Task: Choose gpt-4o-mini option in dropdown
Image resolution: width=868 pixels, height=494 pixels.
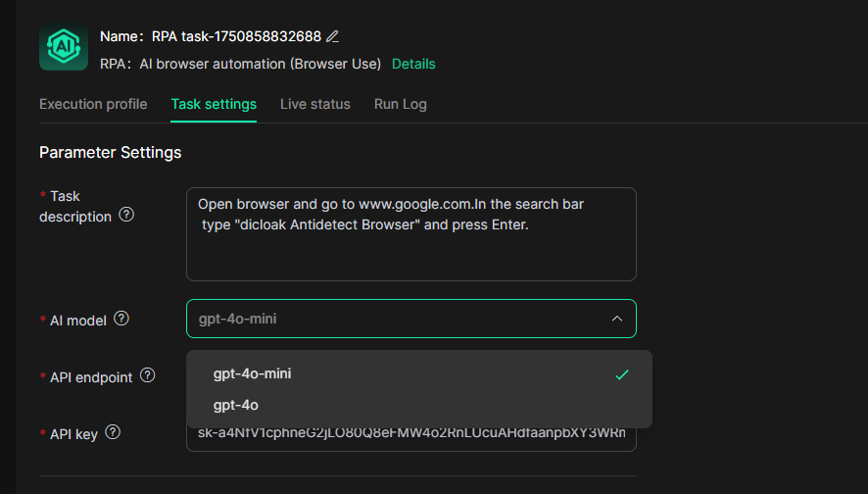Action: (252, 373)
